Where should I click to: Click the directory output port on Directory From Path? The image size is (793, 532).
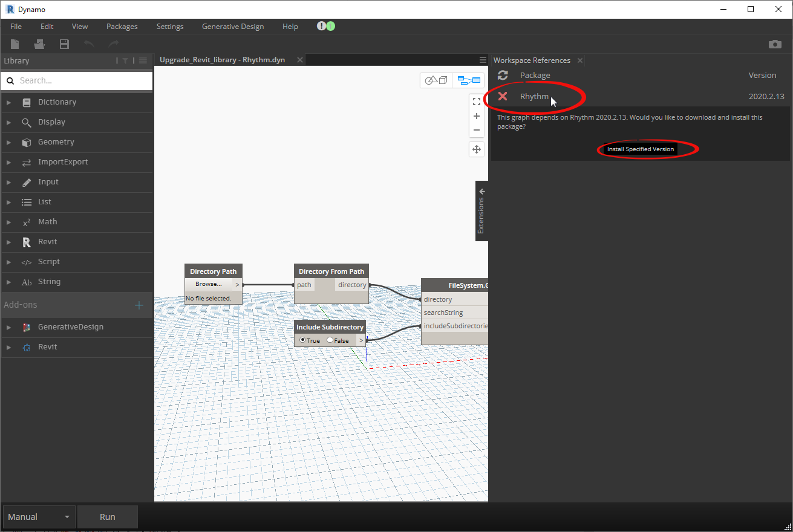click(x=352, y=285)
